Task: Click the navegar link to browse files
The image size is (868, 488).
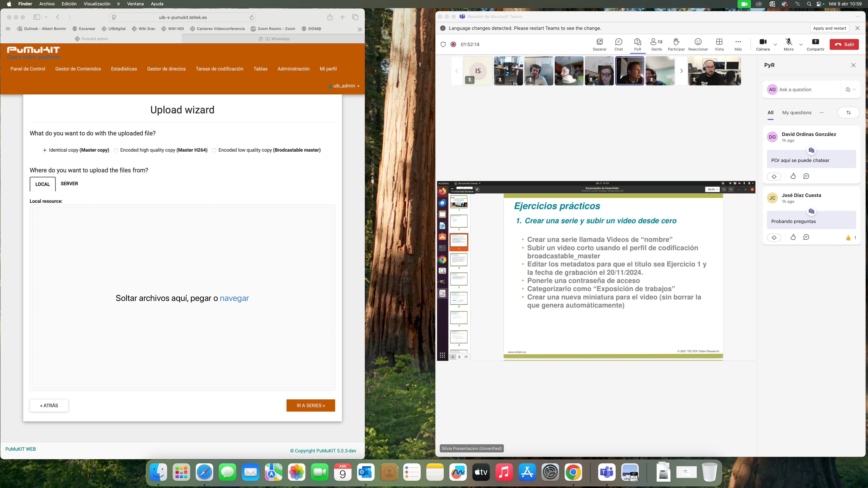Action: point(234,298)
